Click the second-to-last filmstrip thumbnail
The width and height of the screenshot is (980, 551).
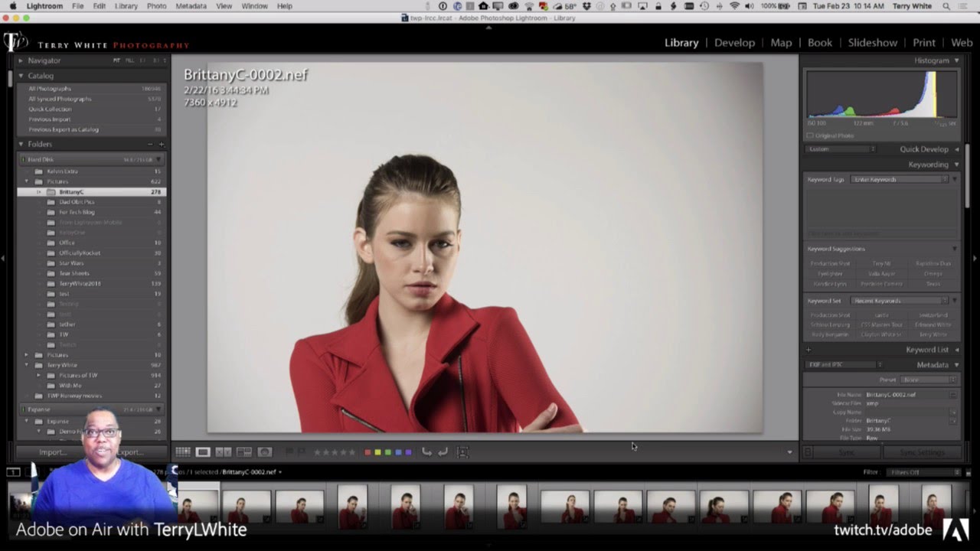tap(883, 507)
